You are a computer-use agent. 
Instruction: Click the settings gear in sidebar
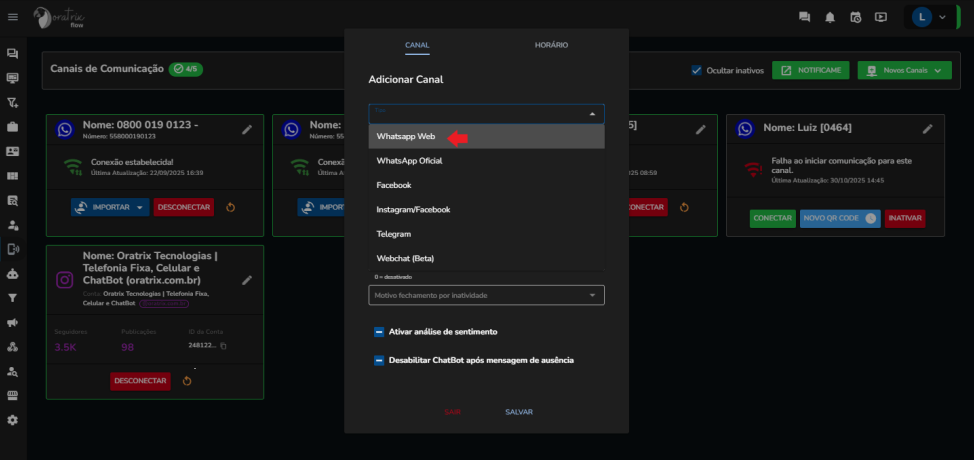point(13,419)
